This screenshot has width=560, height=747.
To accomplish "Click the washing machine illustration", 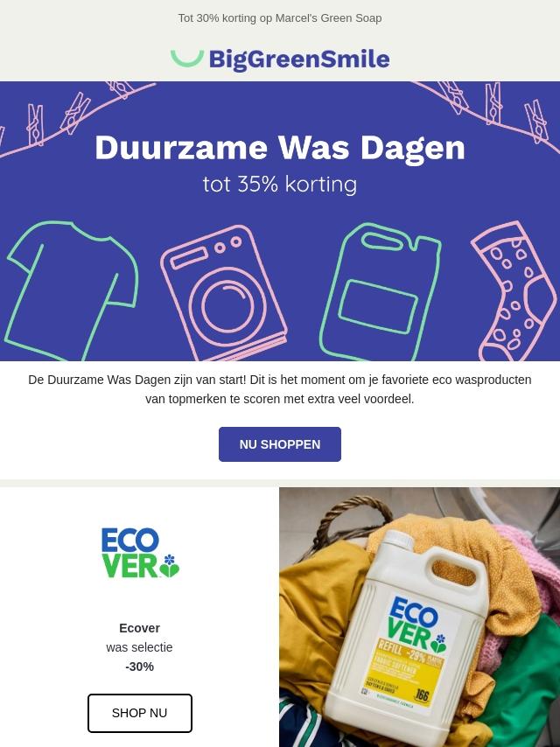I will 223,293.
